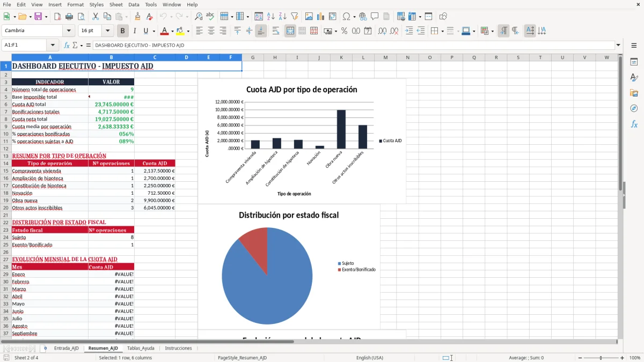Toggle Wrap Text
The image size is (644, 362).
275,31
